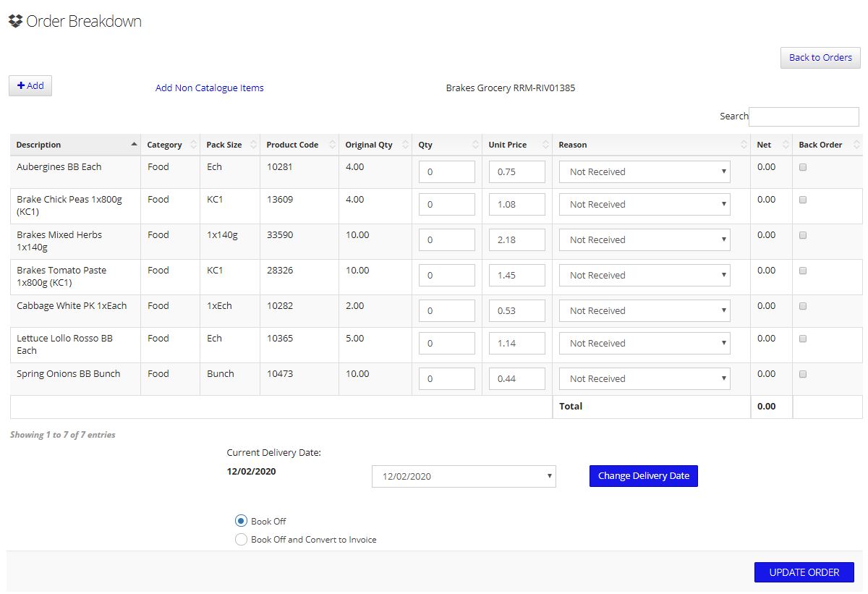Click the Add button
Screen dimensions: 868x594
click(x=30, y=86)
